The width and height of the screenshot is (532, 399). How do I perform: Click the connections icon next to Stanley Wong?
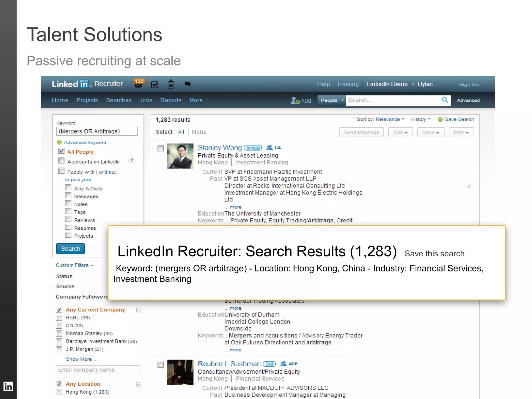(x=270, y=148)
